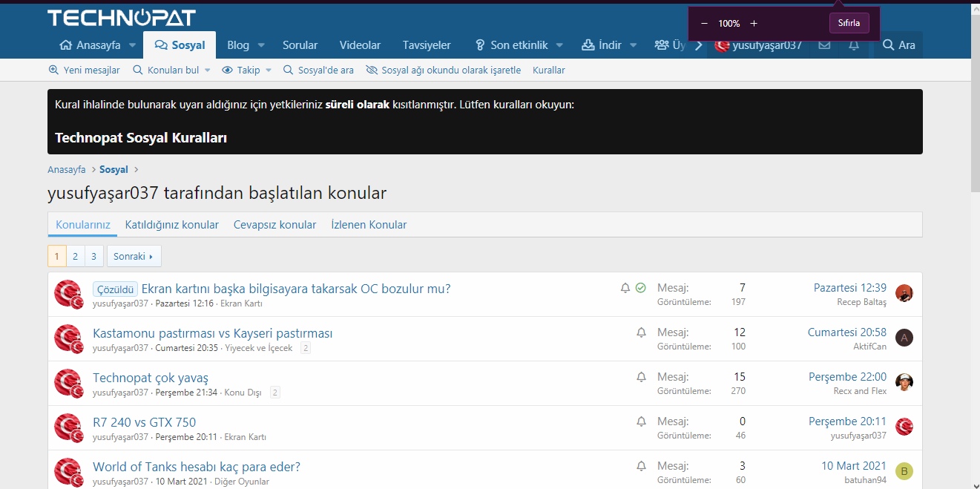Image resolution: width=980 pixels, height=489 pixels.
Task: Click the Technopat logo
Action: [x=122, y=18]
